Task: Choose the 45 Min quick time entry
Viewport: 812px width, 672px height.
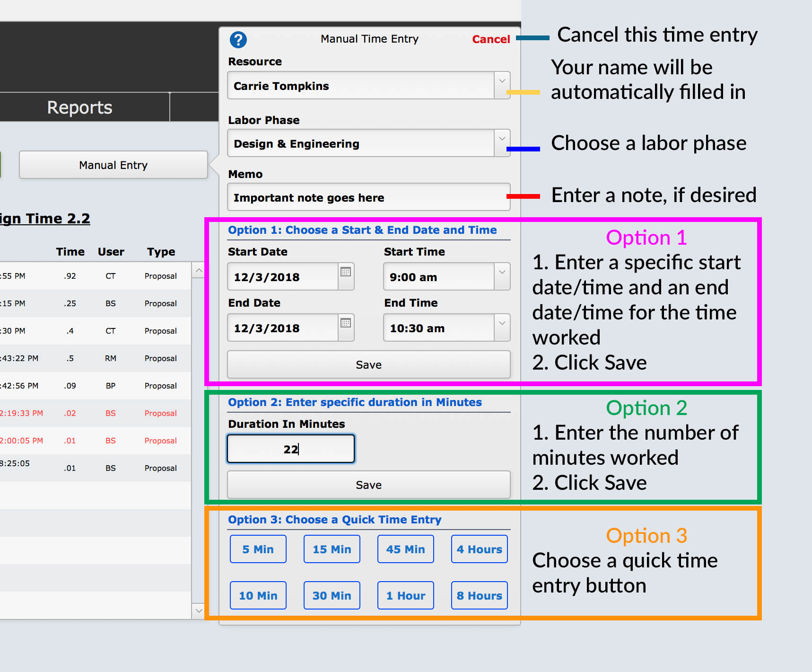Action: pyautogui.click(x=405, y=549)
